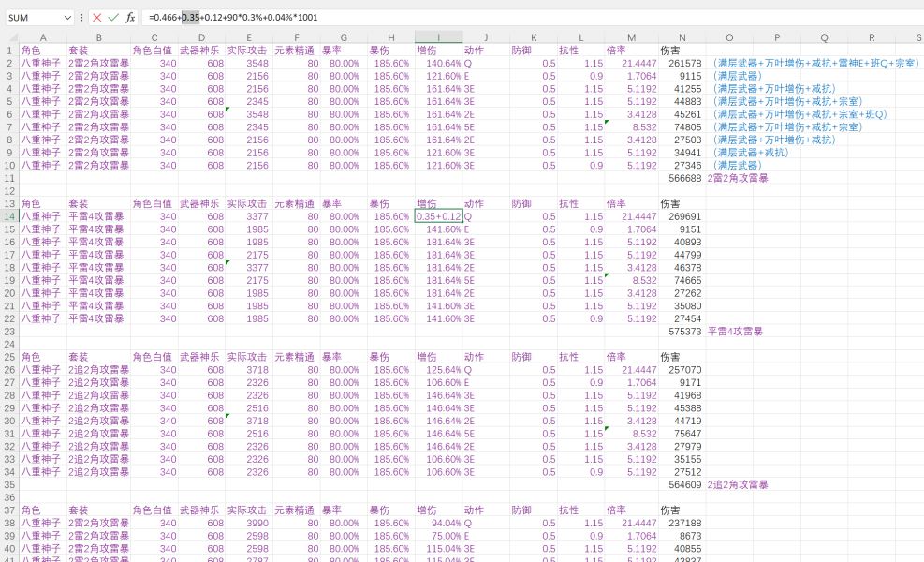Confirm the formula with the green checkmark

[113, 18]
